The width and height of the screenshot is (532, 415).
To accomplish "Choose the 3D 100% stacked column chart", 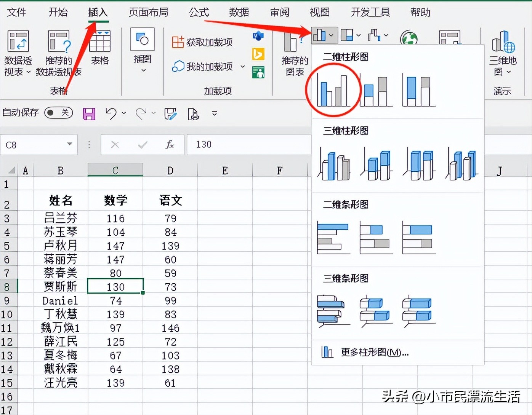I will (419, 164).
